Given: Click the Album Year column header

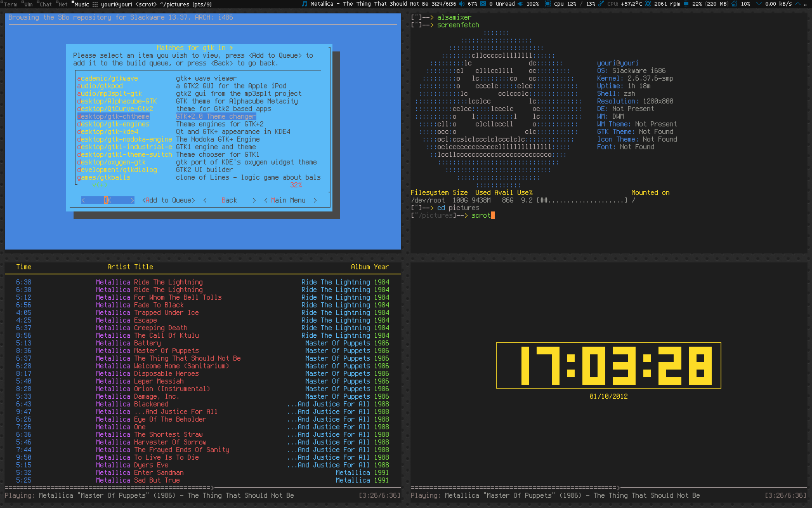Looking at the screenshot, I should pos(370,267).
